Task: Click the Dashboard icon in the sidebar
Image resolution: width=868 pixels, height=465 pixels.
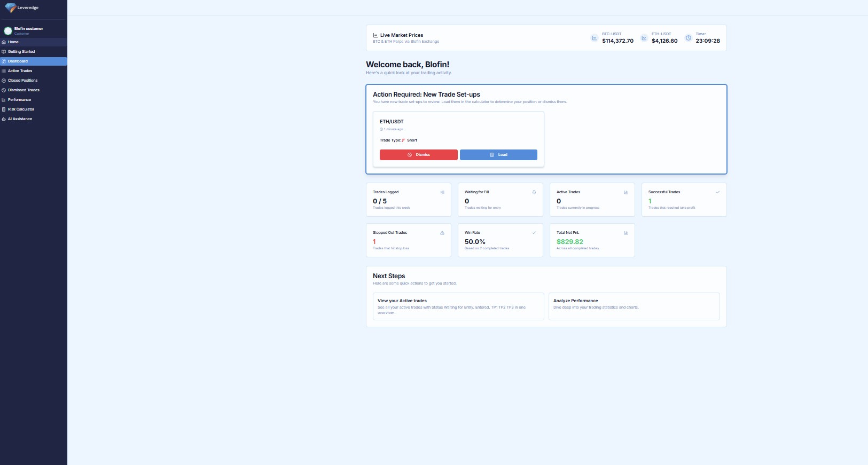Action: click(4, 61)
